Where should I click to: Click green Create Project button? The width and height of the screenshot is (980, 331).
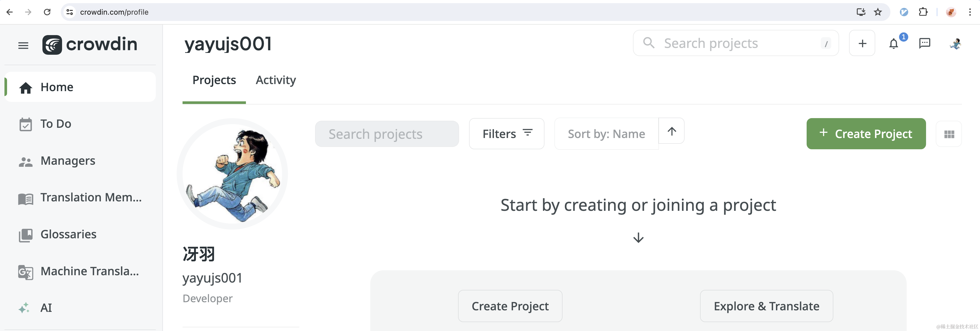[x=866, y=134]
